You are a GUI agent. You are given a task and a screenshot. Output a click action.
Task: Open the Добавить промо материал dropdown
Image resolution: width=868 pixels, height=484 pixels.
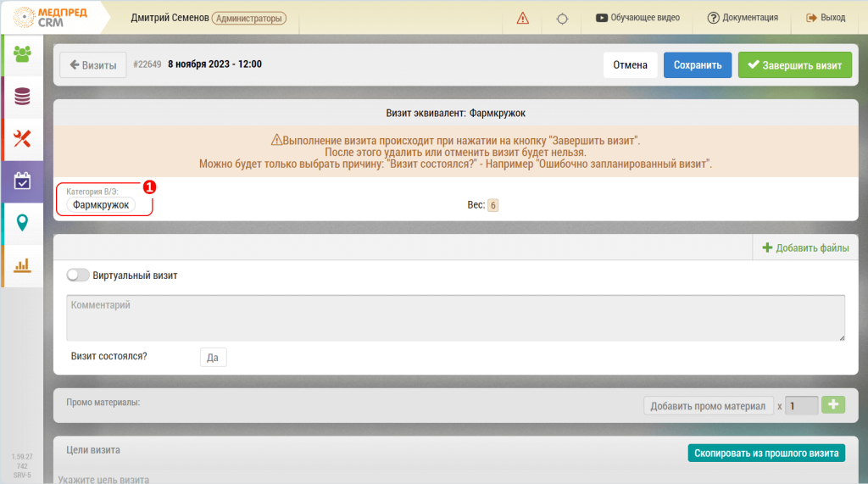[x=708, y=406]
